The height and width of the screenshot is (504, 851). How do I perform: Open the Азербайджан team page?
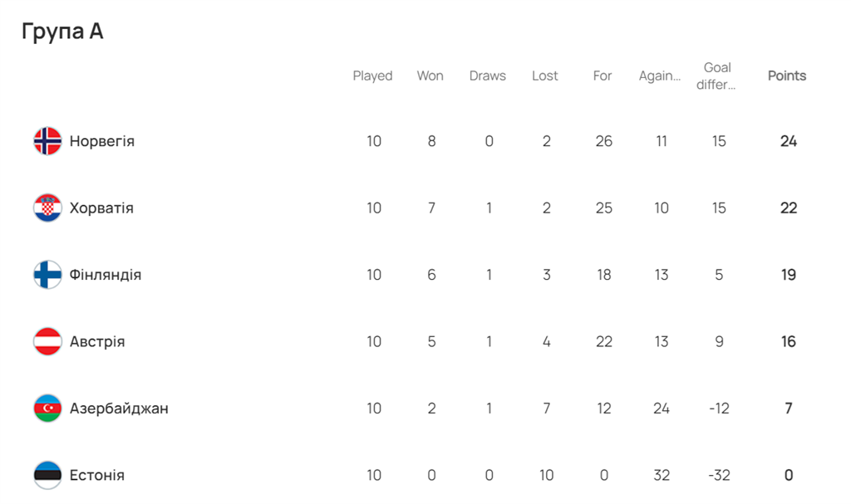pyautogui.click(x=119, y=409)
